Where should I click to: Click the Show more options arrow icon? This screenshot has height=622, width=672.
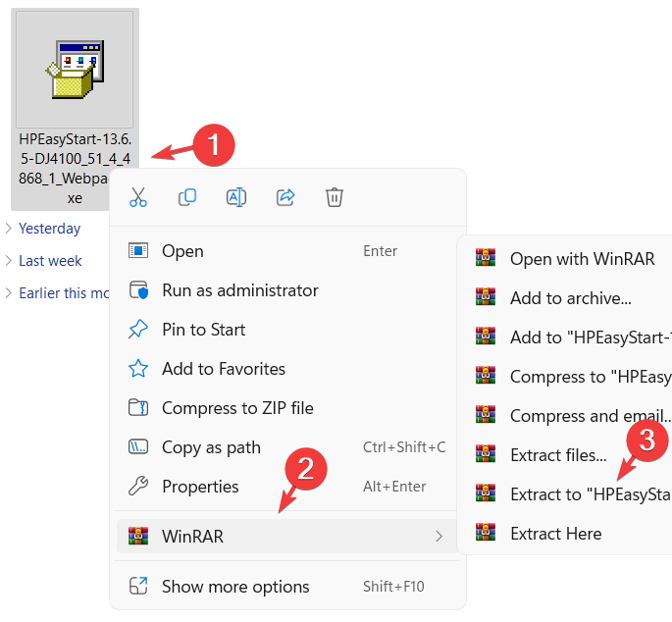pos(138,586)
